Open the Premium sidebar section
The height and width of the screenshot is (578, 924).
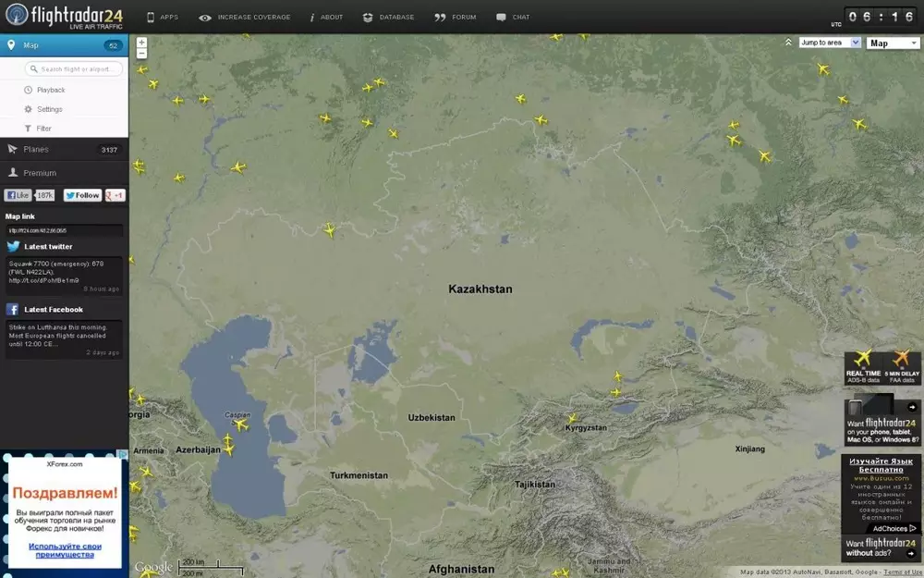(x=40, y=173)
